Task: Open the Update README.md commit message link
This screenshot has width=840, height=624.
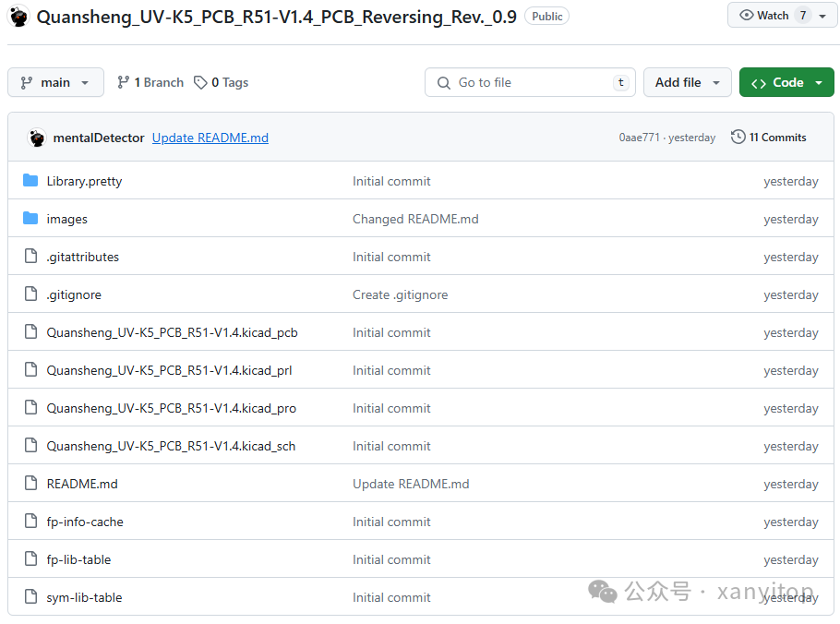Action: tap(210, 138)
